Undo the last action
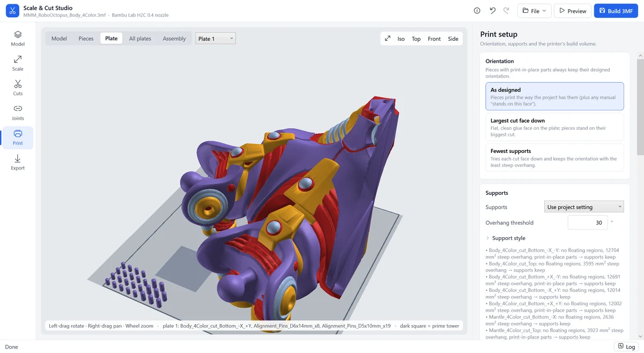The image size is (644, 353). coord(493,11)
